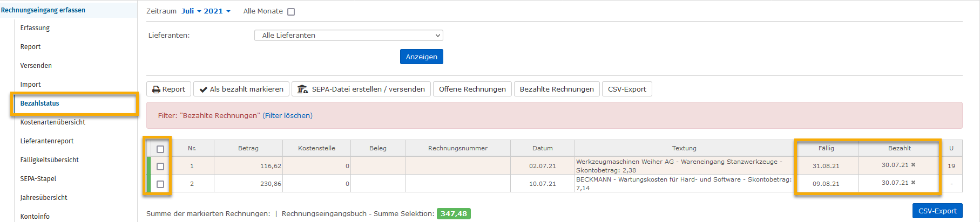Image resolution: width=980 pixels, height=222 pixels.
Task: Click the blue CSV-Export button below the table
Action: [x=937, y=211]
